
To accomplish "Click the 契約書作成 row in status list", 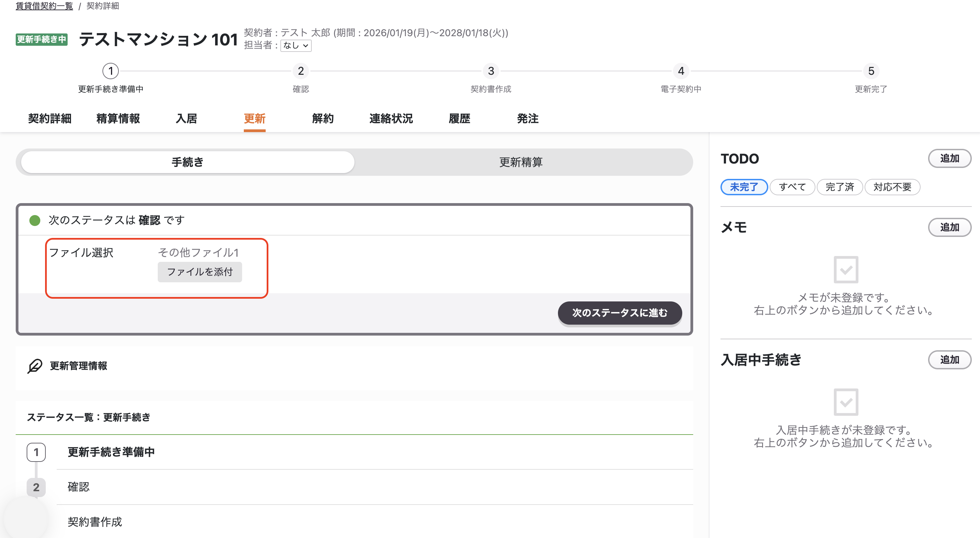I will click(x=375, y=522).
